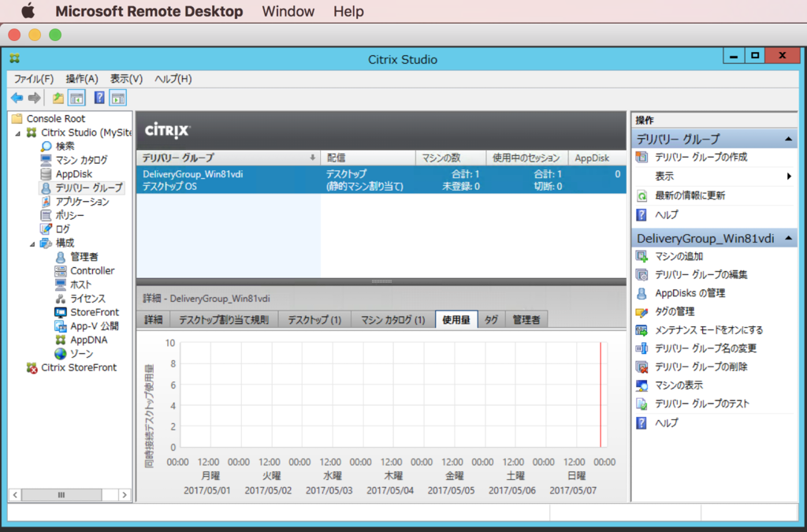The image size is (807, 532).
Task: Select the DeliveryGroup_Win81vdi row
Action: [381, 180]
